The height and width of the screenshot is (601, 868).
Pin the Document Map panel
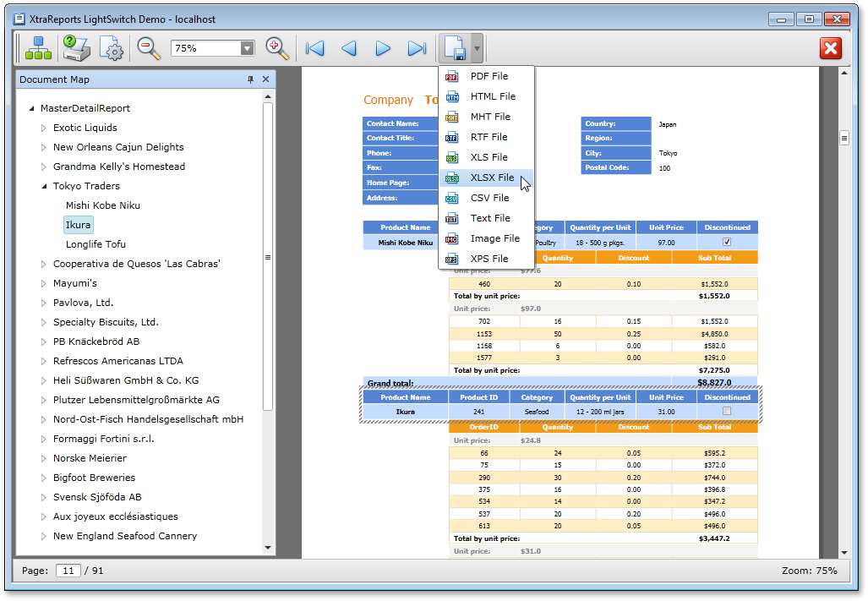250,79
